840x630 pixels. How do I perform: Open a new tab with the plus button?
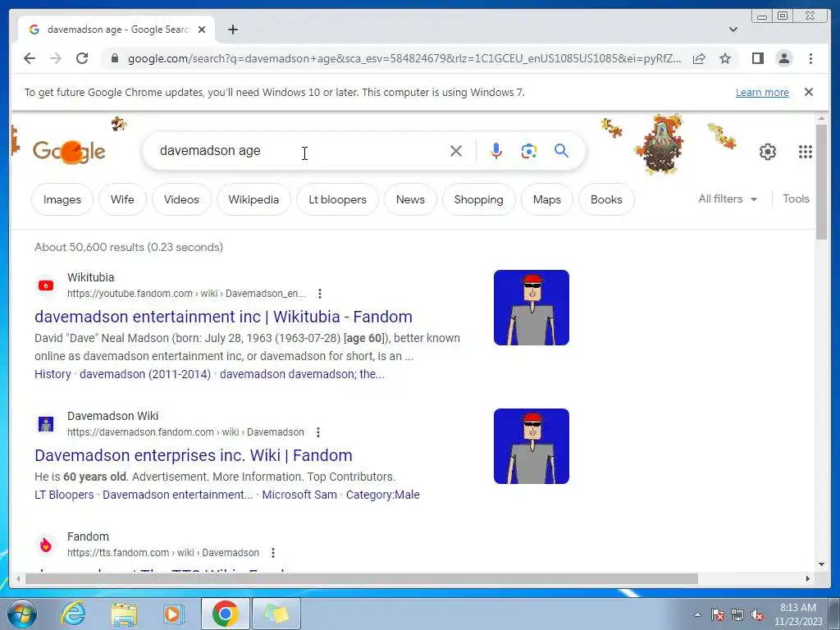click(x=232, y=30)
